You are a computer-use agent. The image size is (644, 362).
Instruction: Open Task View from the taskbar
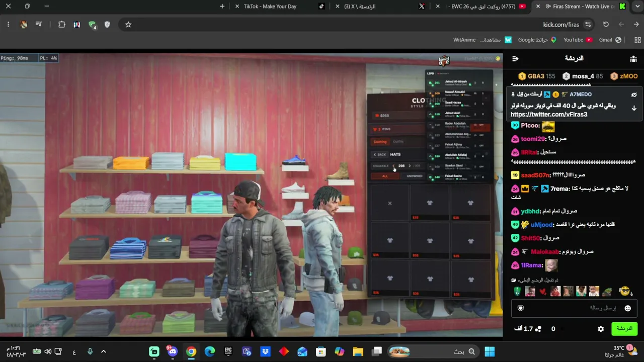(376, 352)
